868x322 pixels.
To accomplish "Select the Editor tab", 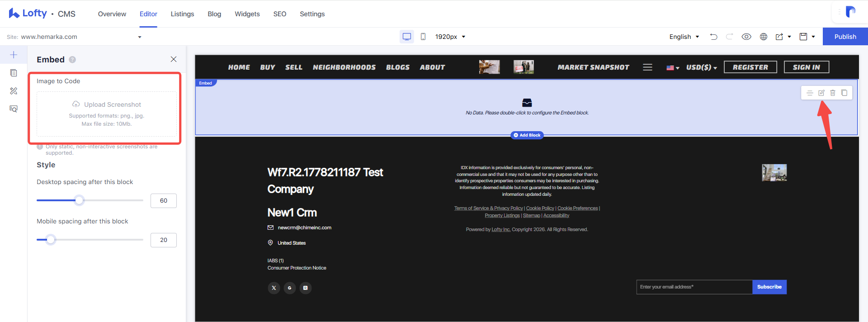I will pos(148,14).
